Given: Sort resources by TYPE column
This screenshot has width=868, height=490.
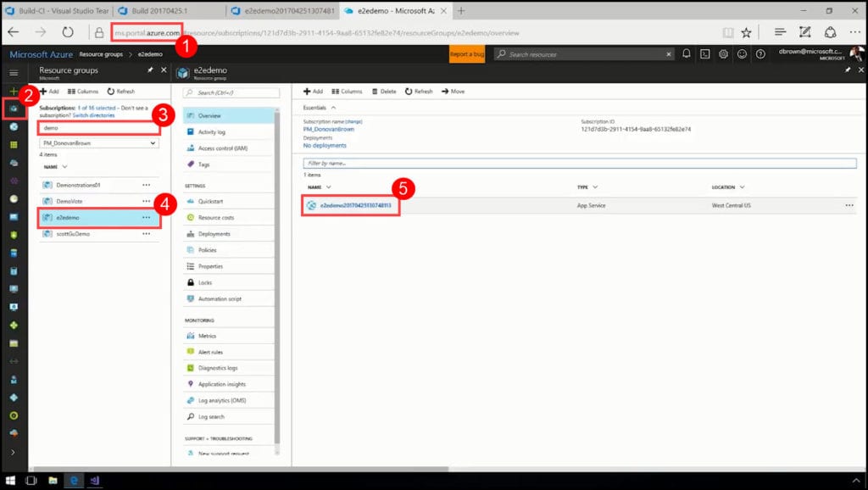Looking at the screenshot, I should pyautogui.click(x=587, y=187).
